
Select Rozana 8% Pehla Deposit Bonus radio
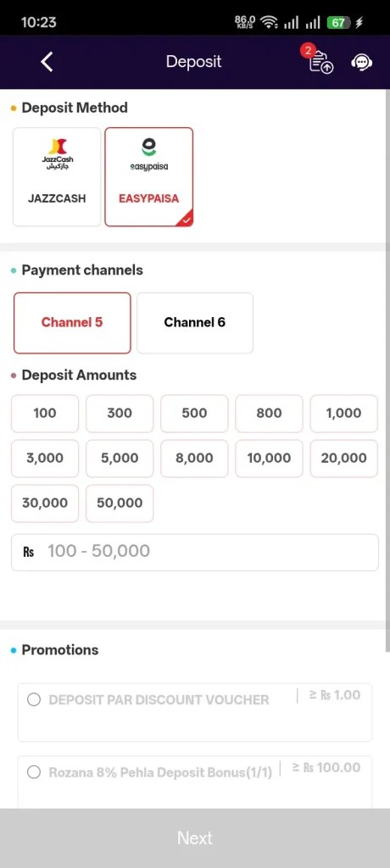click(x=34, y=772)
